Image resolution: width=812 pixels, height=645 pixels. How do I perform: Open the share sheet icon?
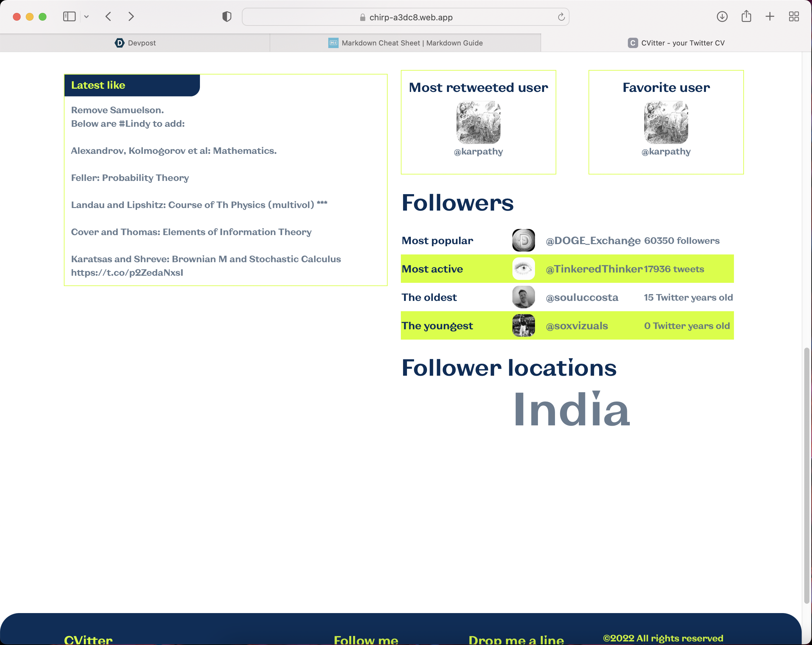click(x=746, y=16)
